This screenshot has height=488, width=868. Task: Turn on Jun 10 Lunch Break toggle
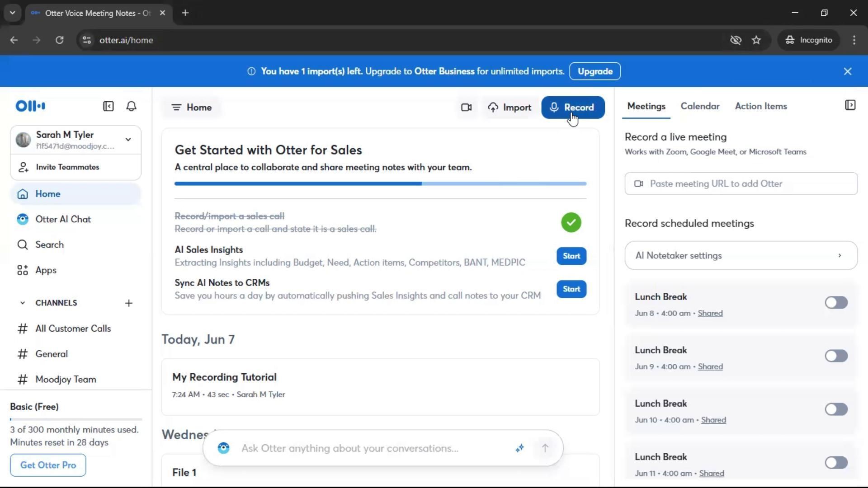[x=835, y=409]
